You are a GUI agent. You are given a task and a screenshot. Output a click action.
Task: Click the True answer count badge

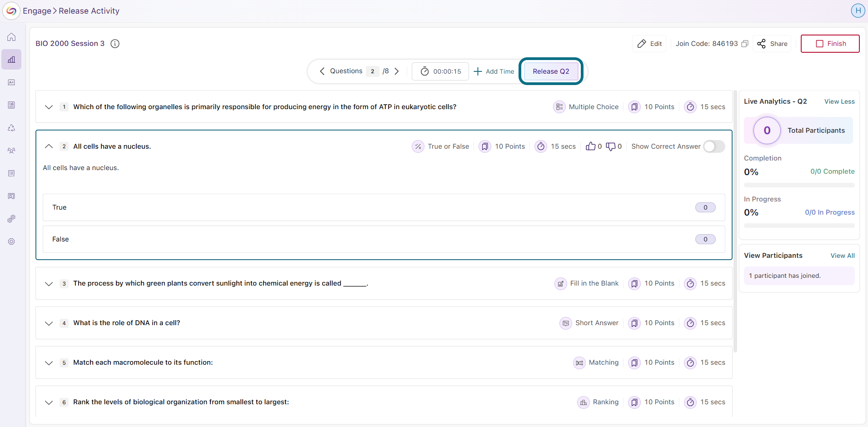(x=705, y=207)
